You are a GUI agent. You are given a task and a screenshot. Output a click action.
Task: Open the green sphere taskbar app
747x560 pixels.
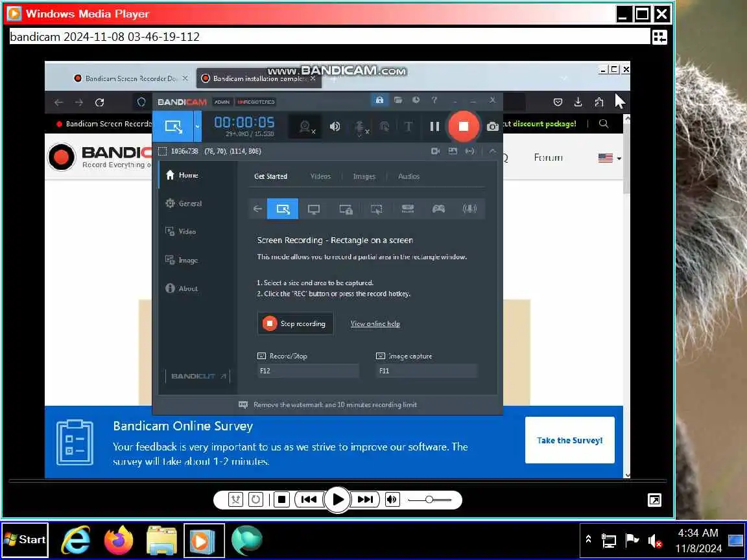pos(247,540)
